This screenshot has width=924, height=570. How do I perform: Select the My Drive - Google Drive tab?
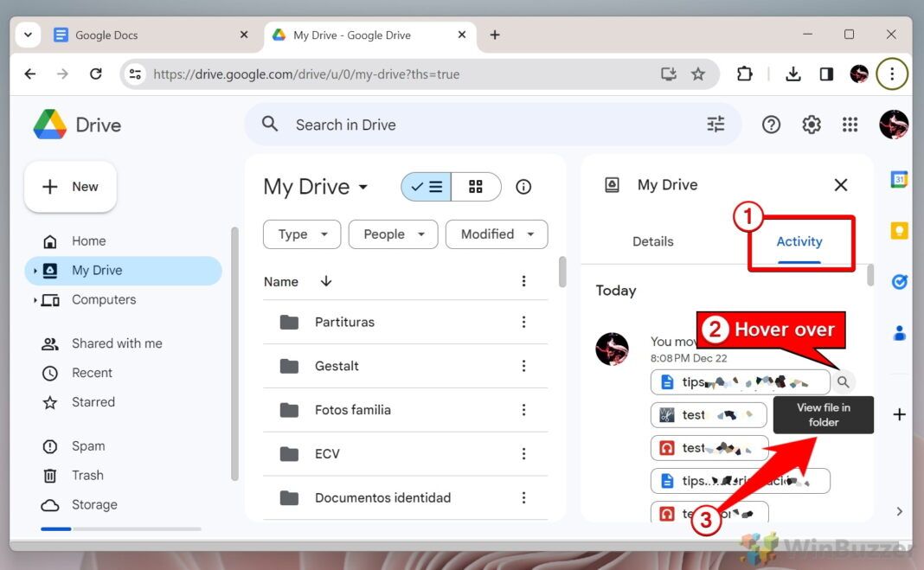pyautogui.click(x=369, y=35)
